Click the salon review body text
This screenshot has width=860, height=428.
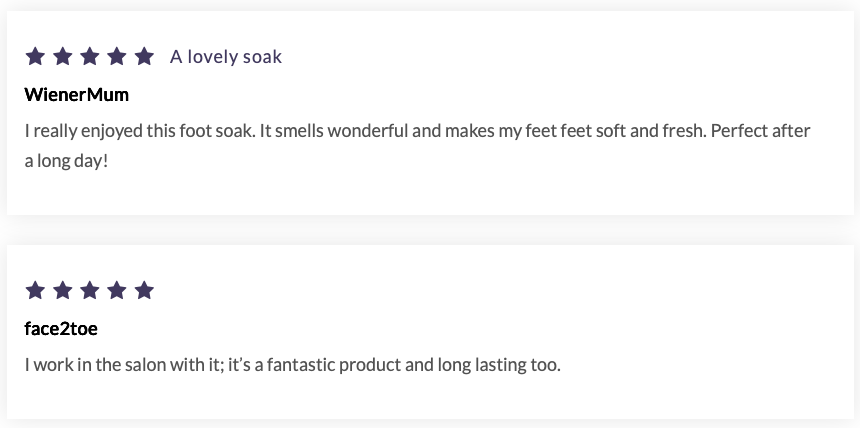coord(292,364)
